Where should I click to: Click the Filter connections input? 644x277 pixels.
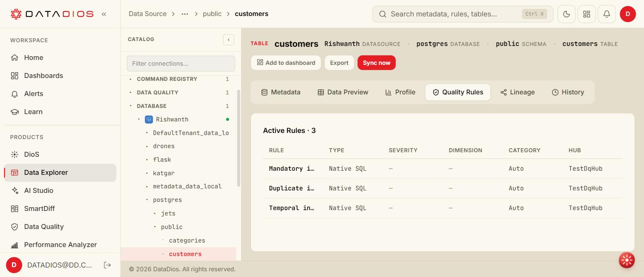[181, 64]
